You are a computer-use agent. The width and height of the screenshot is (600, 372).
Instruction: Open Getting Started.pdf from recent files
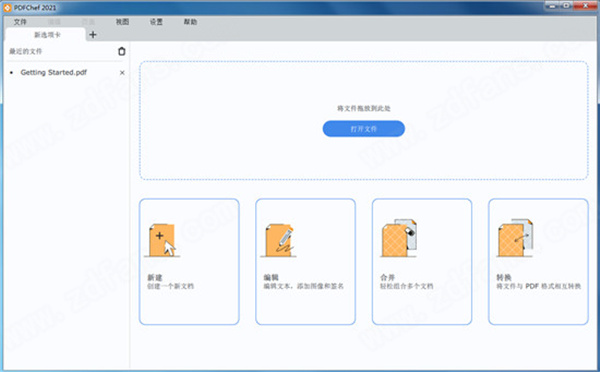pyautogui.click(x=54, y=72)
